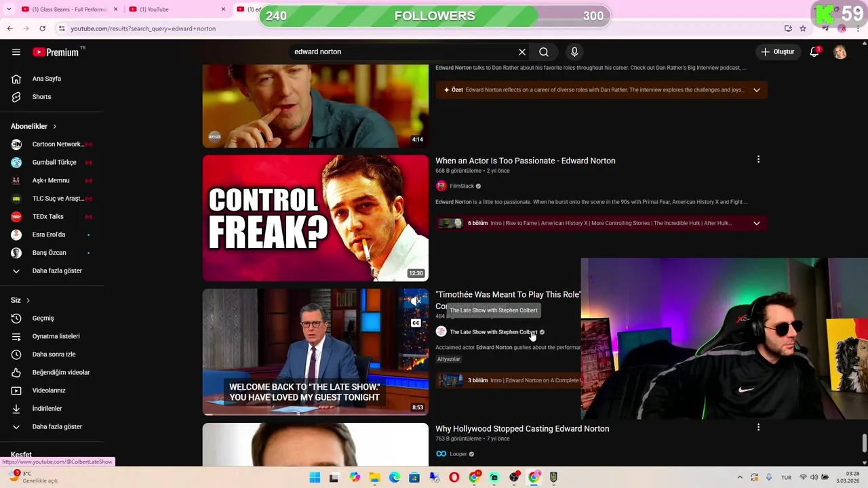The height and width of the screenshot is (488, 868).
Task: Open File Explorer from taskbar
Action: click(x=374, y=478)
